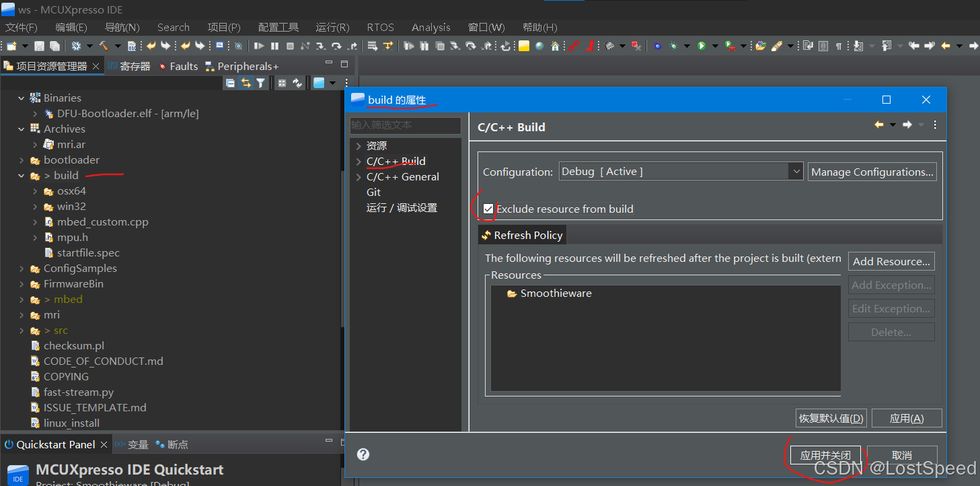The image size is (980, 486).
Task: Toggle Link with Editor in project explorer
Action: (246, 83)
